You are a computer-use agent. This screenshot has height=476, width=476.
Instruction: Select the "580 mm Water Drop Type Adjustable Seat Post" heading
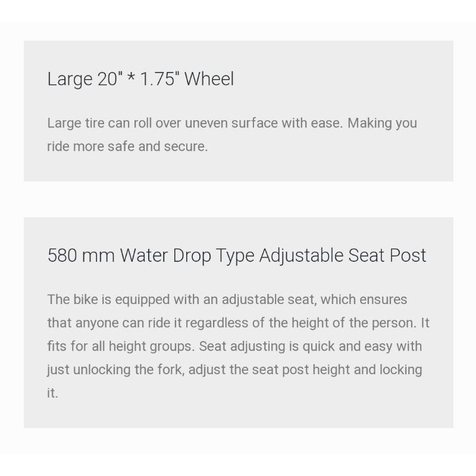pos(237,256)
